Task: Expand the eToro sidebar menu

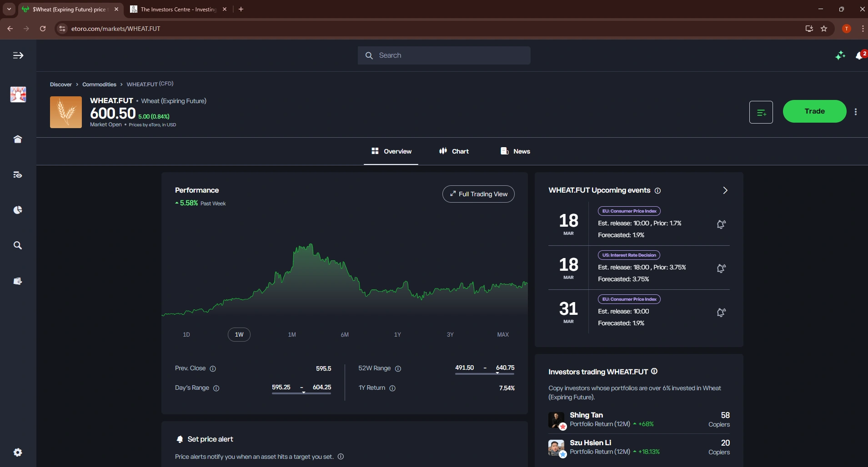Action: [18, 55]
